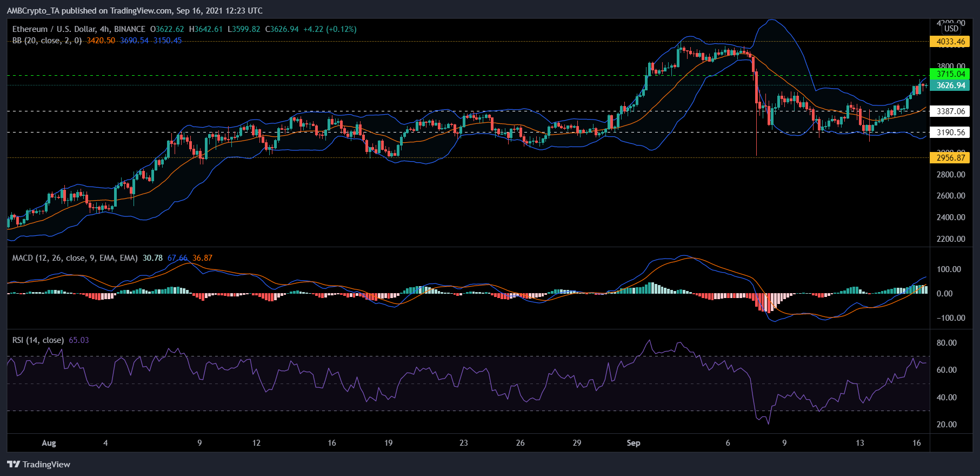Screen dimensions: 980x476
Task: Select the 4033.46 price level label
Action: pos(950,42)
